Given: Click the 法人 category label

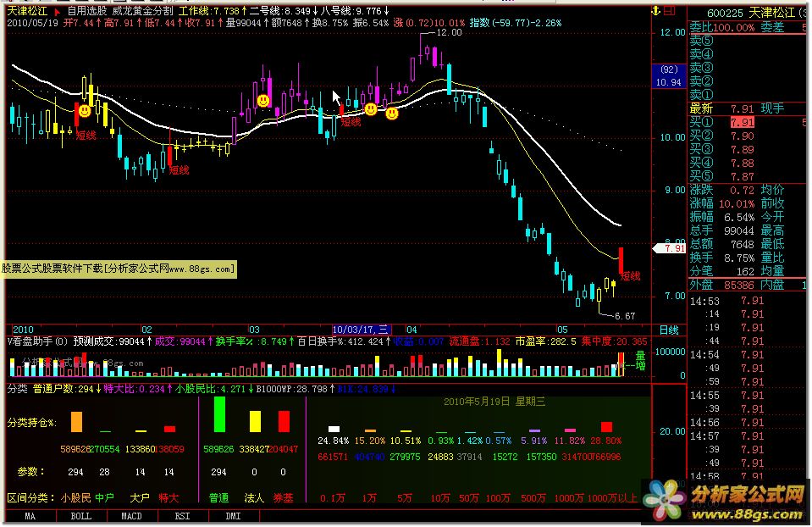Looking at the screenshot, I should click(x=254, y=498).
